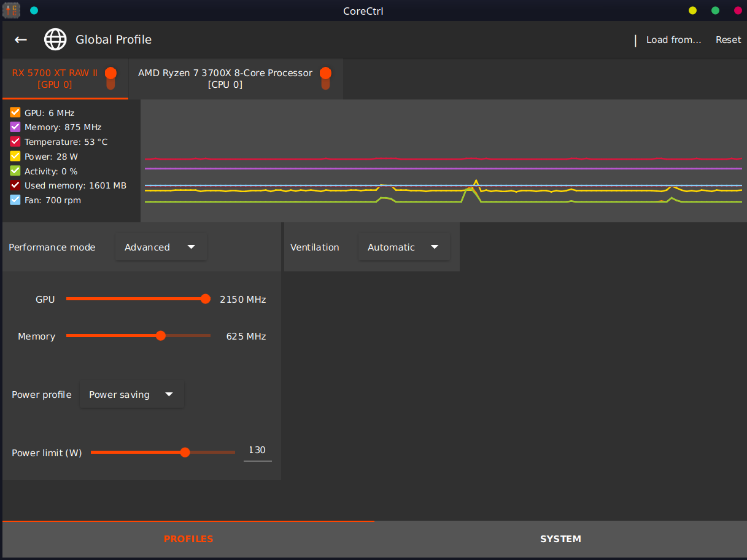The image size is (747, 560).
Task: Uncheck the Temperature sensor checkbox
Action: (x=15, y=142)
